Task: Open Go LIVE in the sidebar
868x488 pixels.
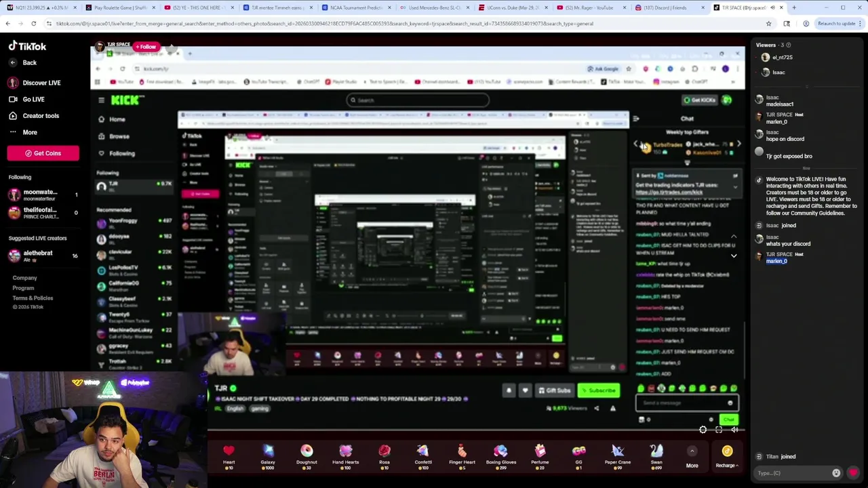Action: tap(27, 99)
